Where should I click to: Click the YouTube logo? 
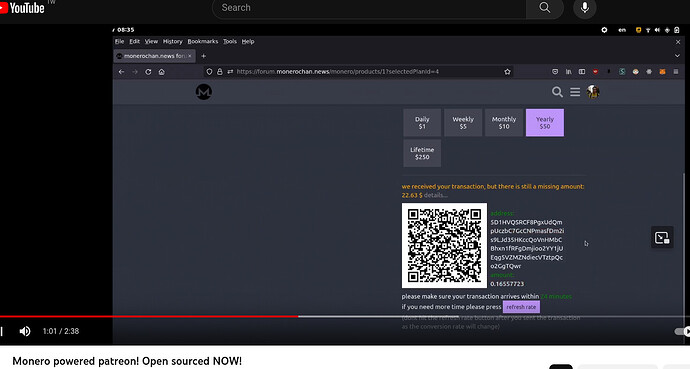coord(22,7)
